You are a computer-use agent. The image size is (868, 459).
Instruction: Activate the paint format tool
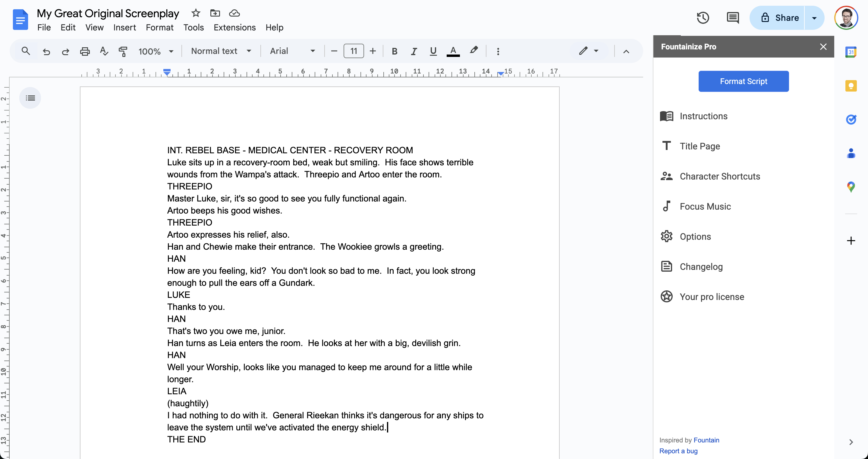123,51
